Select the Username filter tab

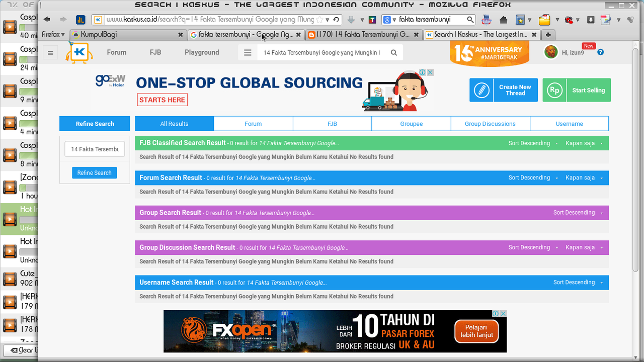coord(569,124)
